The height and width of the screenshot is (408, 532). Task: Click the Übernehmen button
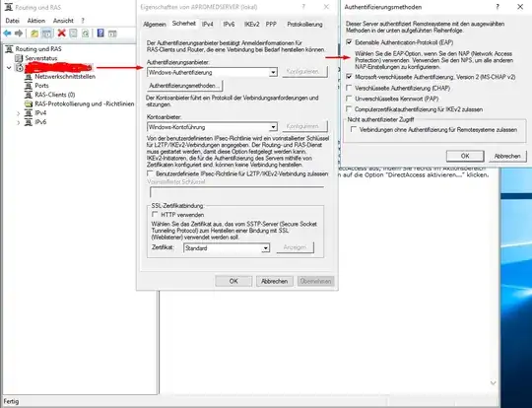315,281
